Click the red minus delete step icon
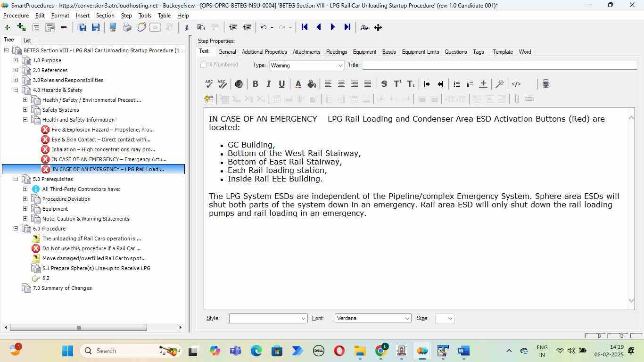 (64, 27)
